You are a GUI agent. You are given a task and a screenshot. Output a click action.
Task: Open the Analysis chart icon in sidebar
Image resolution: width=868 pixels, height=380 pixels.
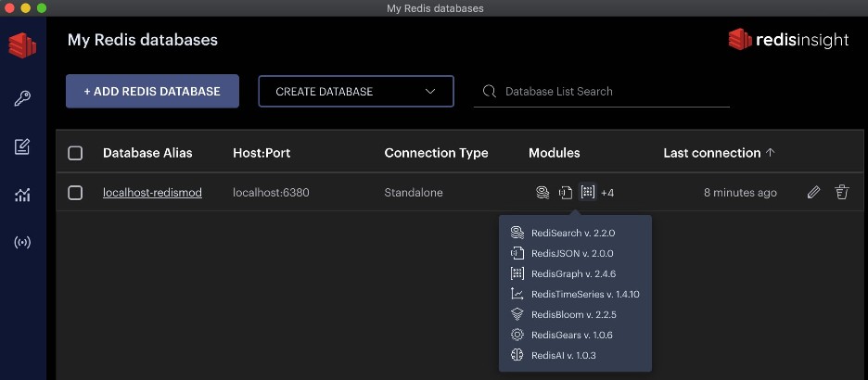click(22, 194)
